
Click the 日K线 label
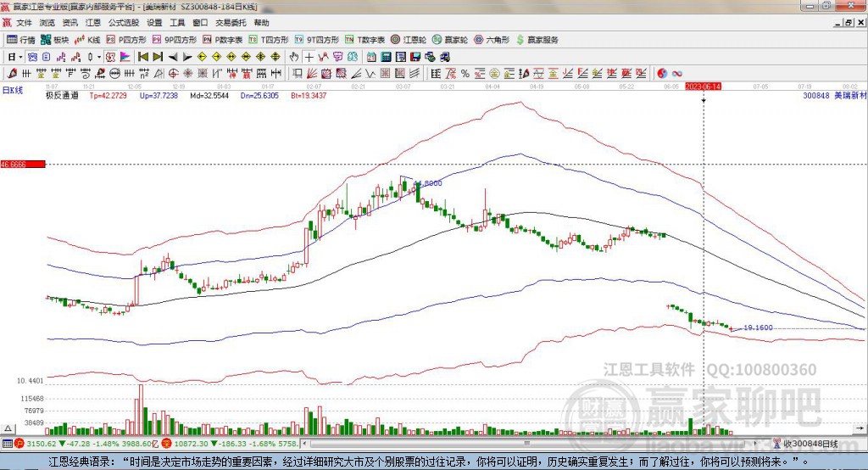pos(12,90)
